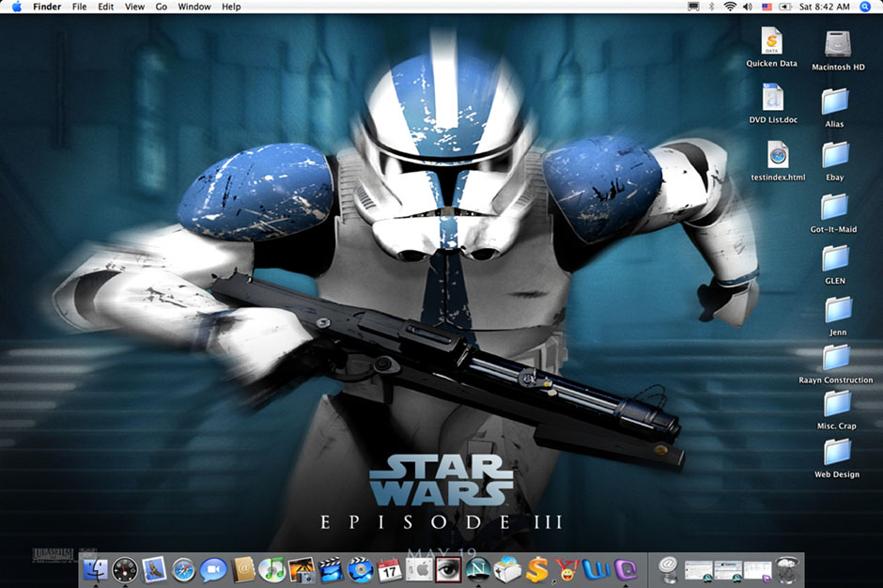Open iChat blue video bubble icon

pos(213,570)
